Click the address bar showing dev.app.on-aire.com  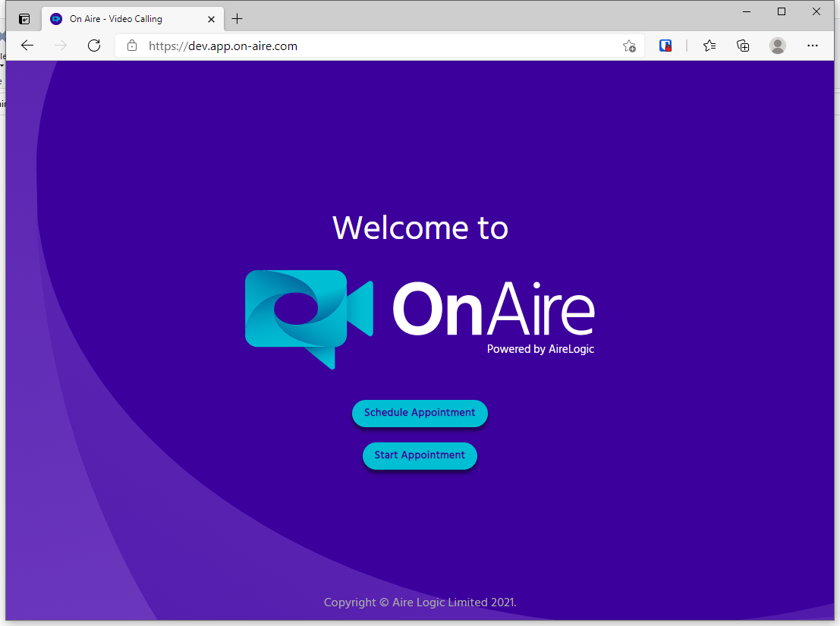click(x=364, y=46)
